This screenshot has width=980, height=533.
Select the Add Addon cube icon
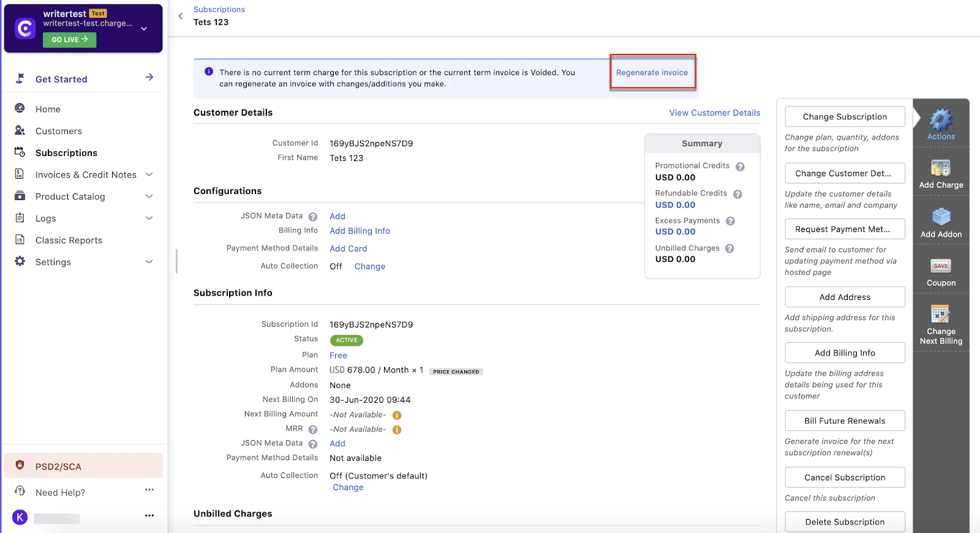(x=941, y=217)
